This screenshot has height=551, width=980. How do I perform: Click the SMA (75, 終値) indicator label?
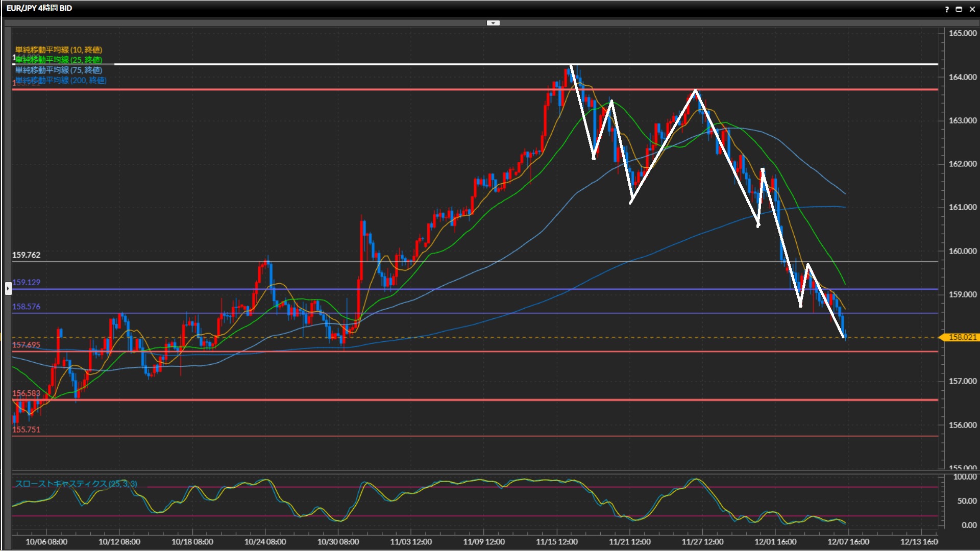tap(59, 70)
